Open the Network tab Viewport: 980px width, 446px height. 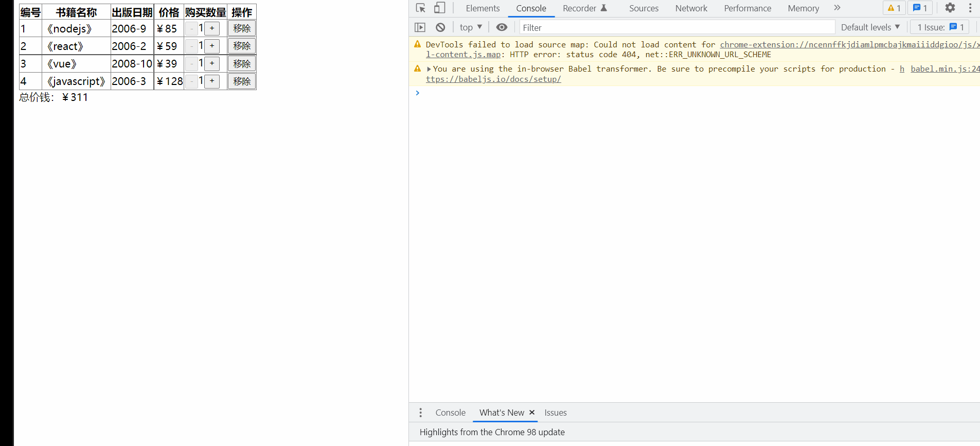691,8
